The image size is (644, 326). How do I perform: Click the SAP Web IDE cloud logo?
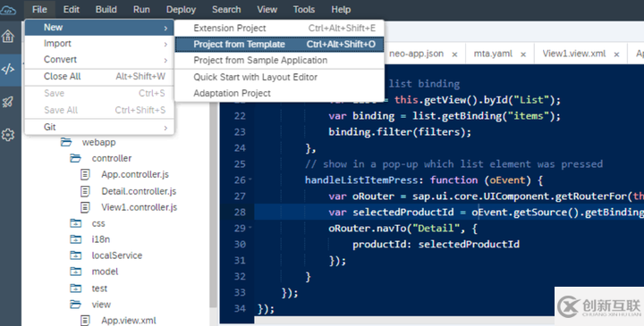[x=8, y=10]
